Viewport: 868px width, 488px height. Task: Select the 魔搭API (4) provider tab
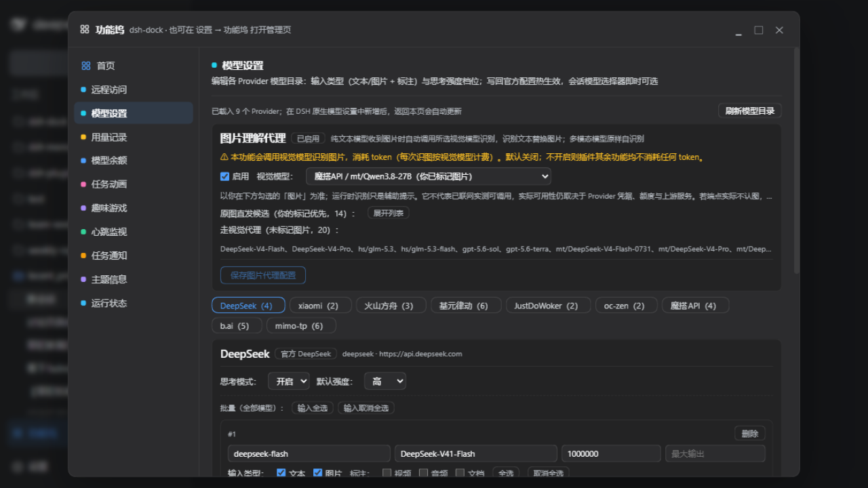click(x=696, y=306)
